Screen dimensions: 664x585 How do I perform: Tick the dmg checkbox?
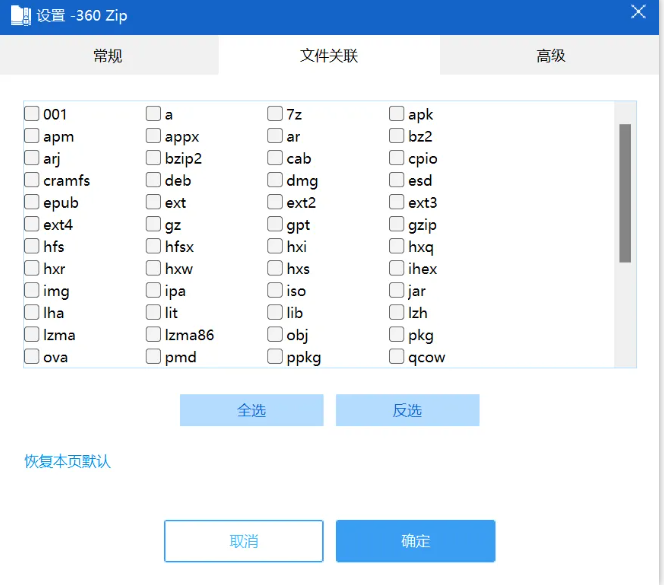pyautogui.click(x=275, y=180)
